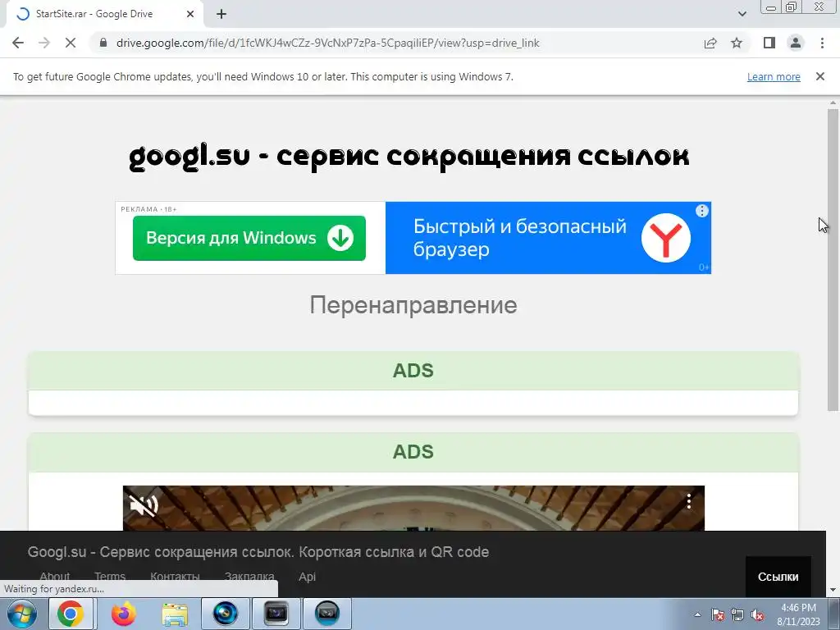Go back with browser back arrow
The image size is (840, 630).
[18, 43]
